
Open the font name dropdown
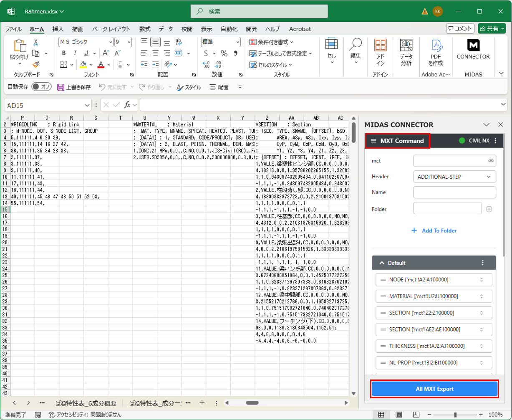click(111, 42)
